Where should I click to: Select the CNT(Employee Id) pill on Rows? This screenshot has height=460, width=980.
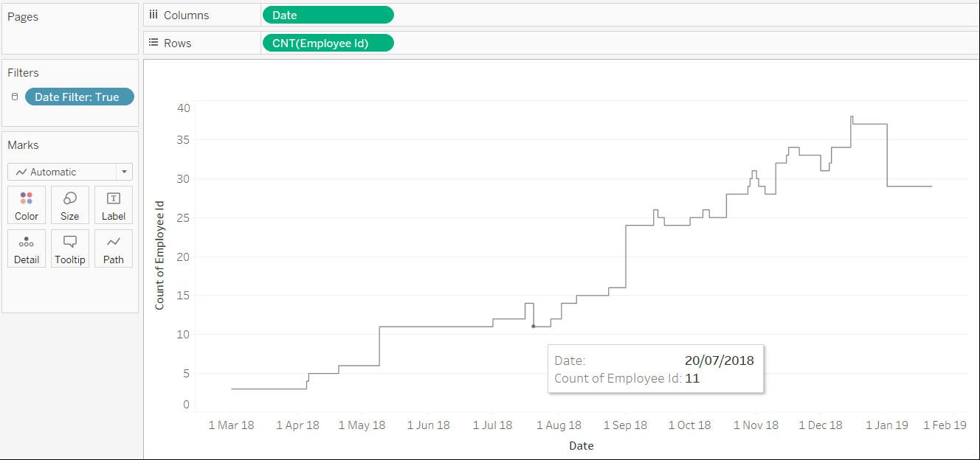click(328, 43)
